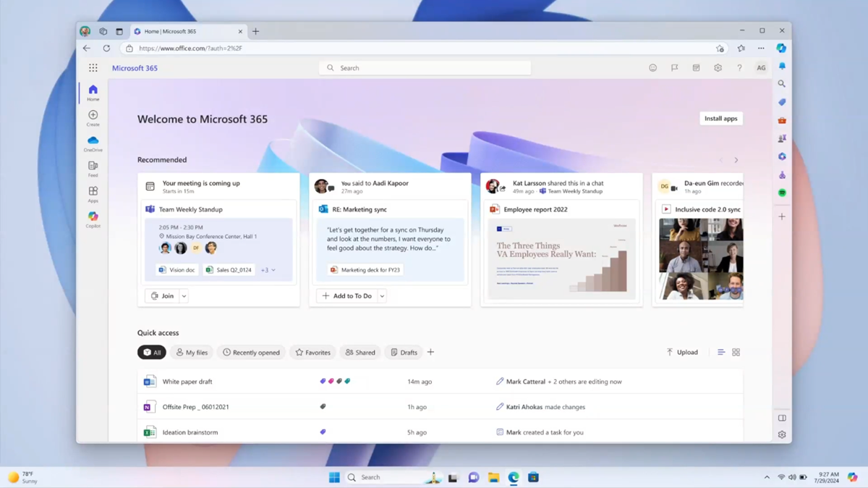
Task: Open the Add to To Do dropdown arrow
Action: pyautogui.click(x=382, y=295)
